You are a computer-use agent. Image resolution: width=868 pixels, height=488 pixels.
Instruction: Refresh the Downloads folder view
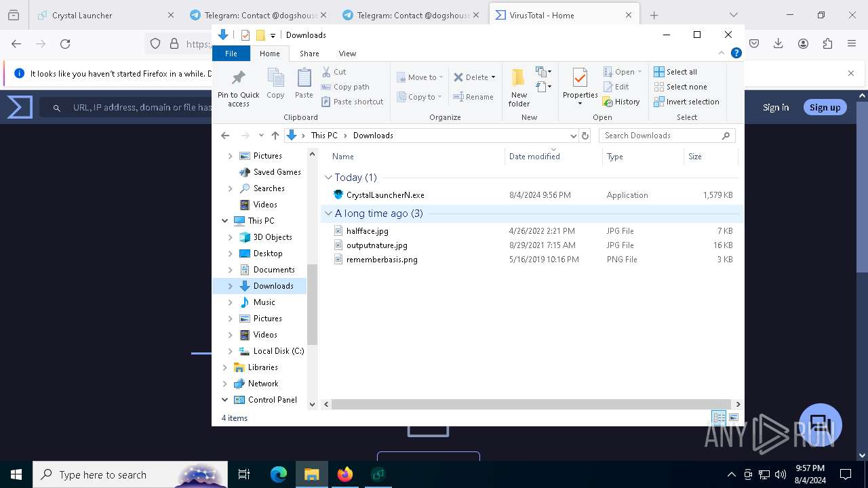click(x=585, y=136)
